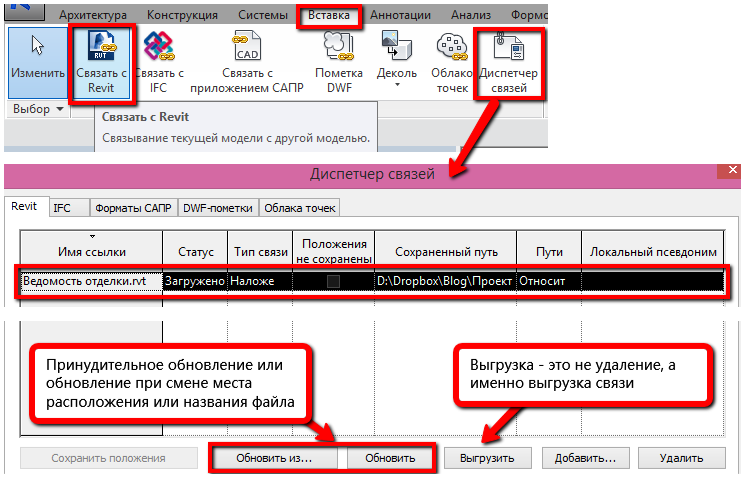Click the Добавить... button

[x=585, y=458]
